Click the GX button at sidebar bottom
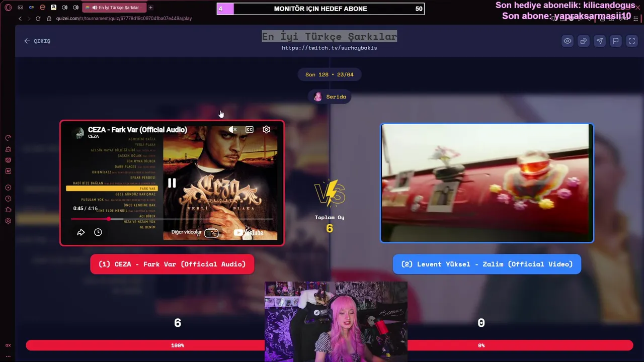 8,345
